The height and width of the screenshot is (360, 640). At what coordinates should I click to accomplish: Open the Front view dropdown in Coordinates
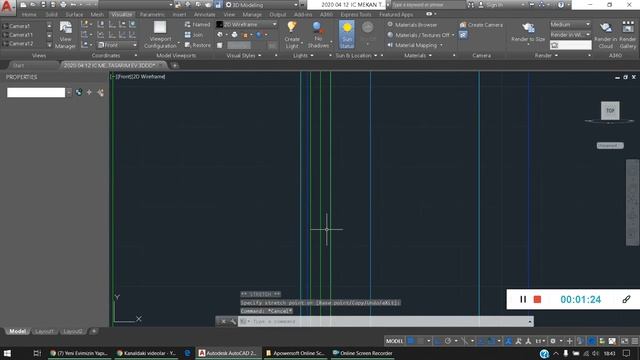[118, 45]
